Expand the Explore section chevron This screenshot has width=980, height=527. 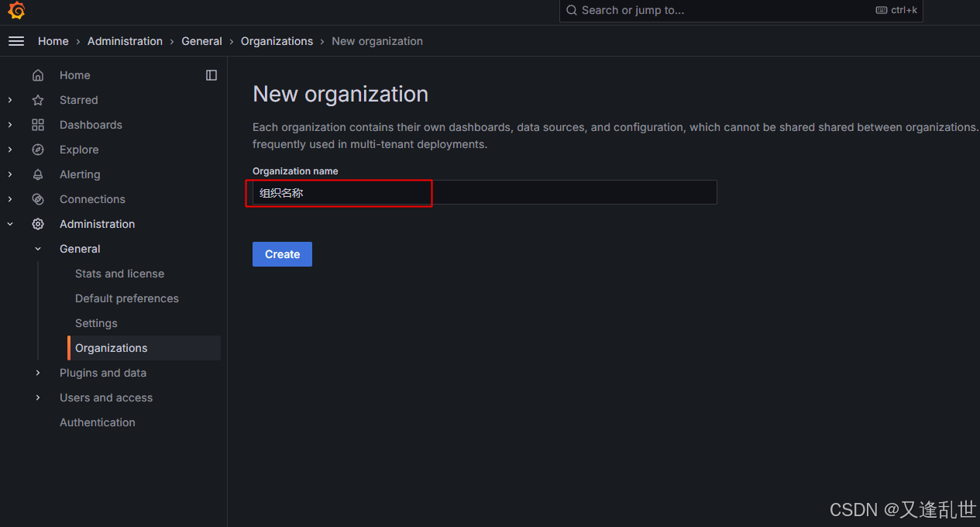click(x=10, y=150)
